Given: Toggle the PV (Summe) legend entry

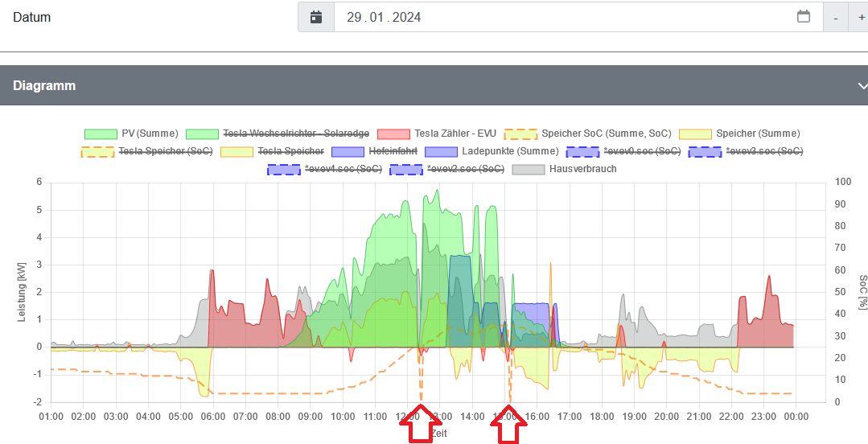Looking at the screenshot, I should click(131, 134).
